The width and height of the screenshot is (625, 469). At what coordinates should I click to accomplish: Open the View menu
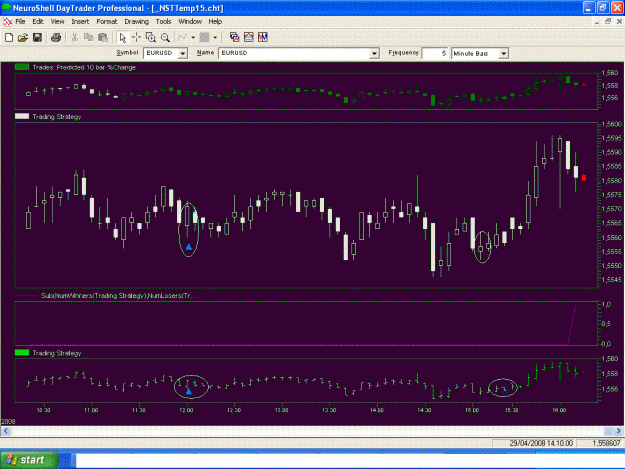pyautogui.click(x=57, y=22)
